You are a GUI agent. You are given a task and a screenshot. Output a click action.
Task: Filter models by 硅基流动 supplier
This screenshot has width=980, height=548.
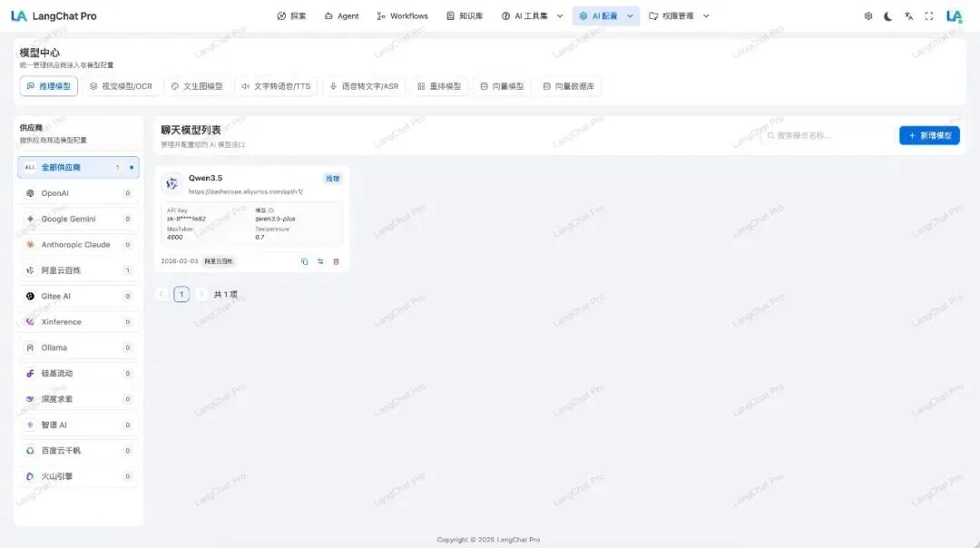(x=78, y=373)
